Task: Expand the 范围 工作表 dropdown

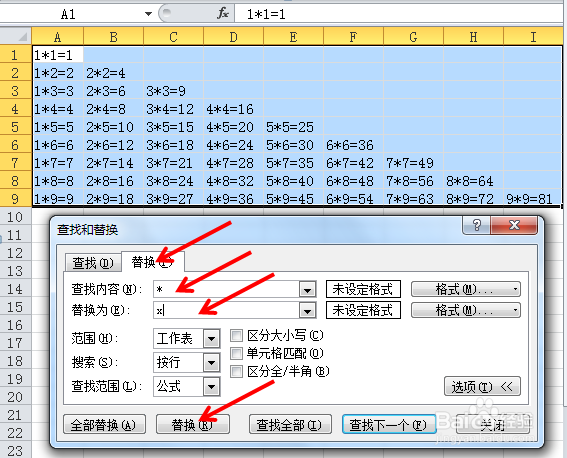Action: point(212,339)
